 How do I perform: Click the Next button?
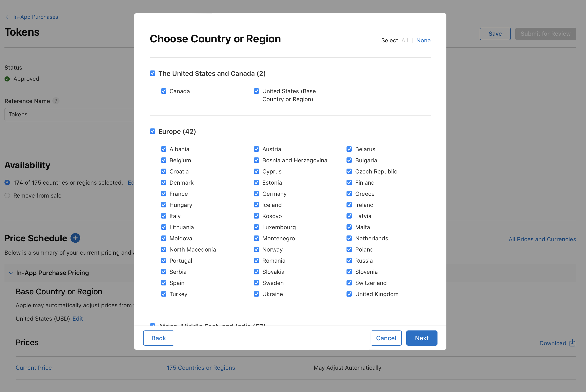click(421, 338)
